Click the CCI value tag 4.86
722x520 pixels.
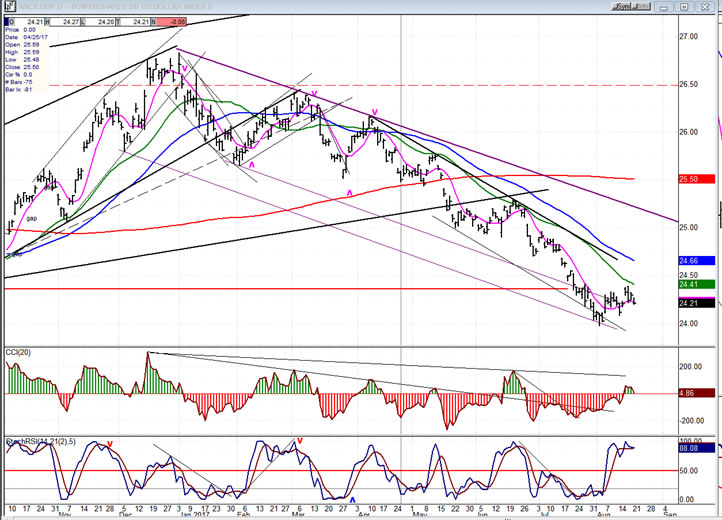pyautogui.click(x=697, y=393)
